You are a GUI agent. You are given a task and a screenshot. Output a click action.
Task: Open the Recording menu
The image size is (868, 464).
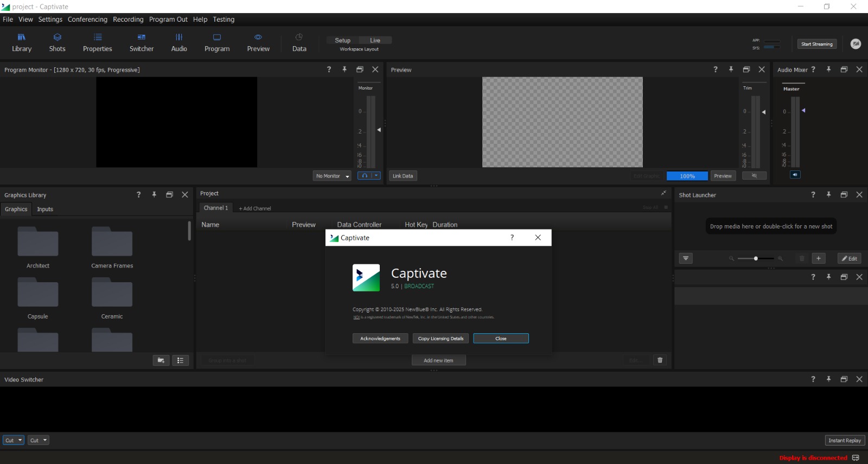tap(128, 20)
